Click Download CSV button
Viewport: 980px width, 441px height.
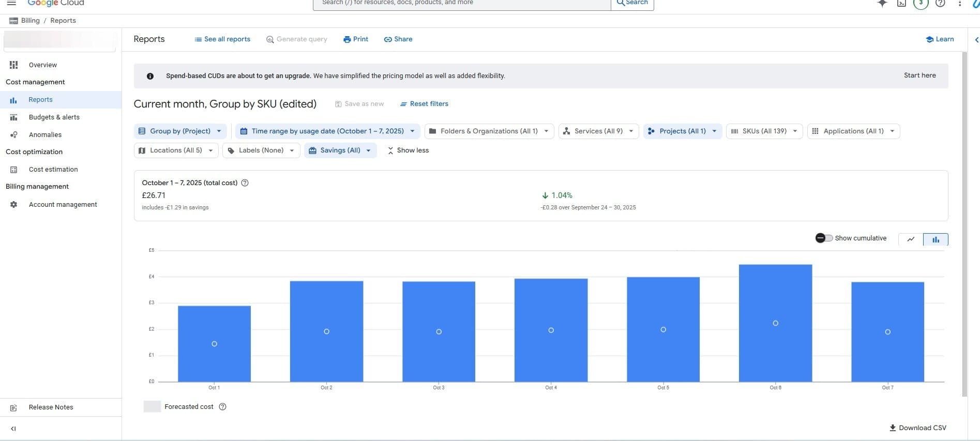pos(917,428)
